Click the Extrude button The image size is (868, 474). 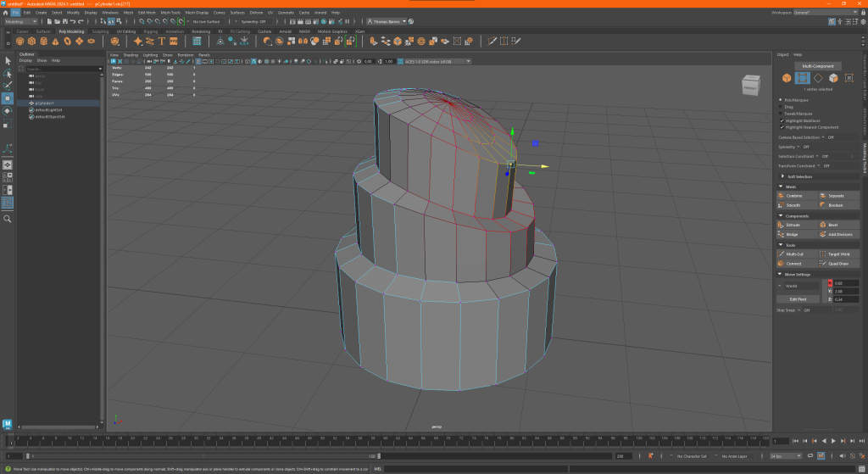pos(794,225)
